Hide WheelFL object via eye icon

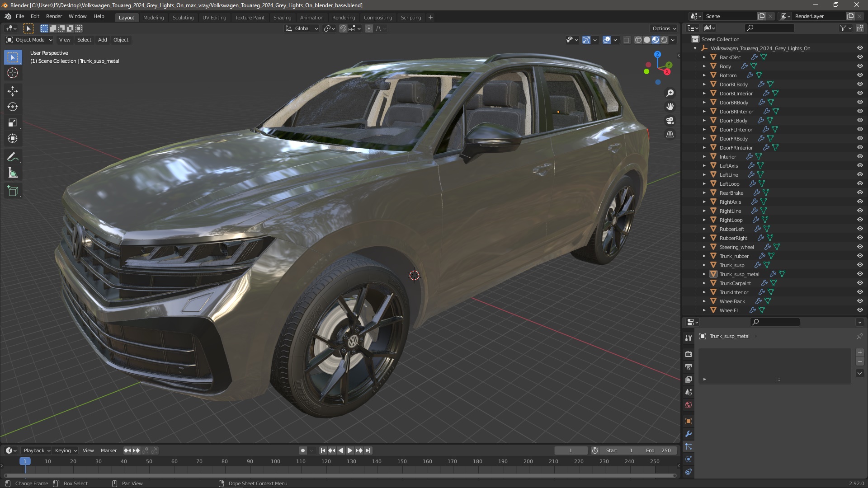click(x=860, y=310)
